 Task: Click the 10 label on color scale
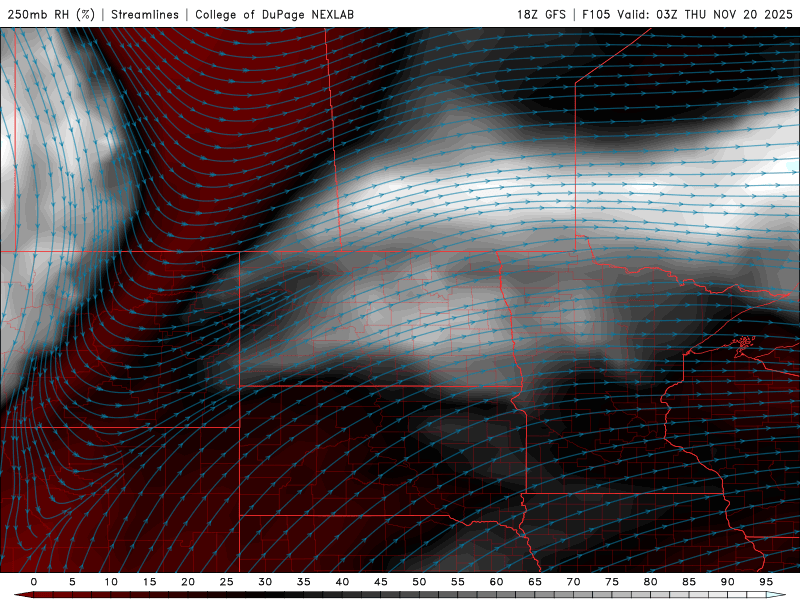tap(111, 582)
